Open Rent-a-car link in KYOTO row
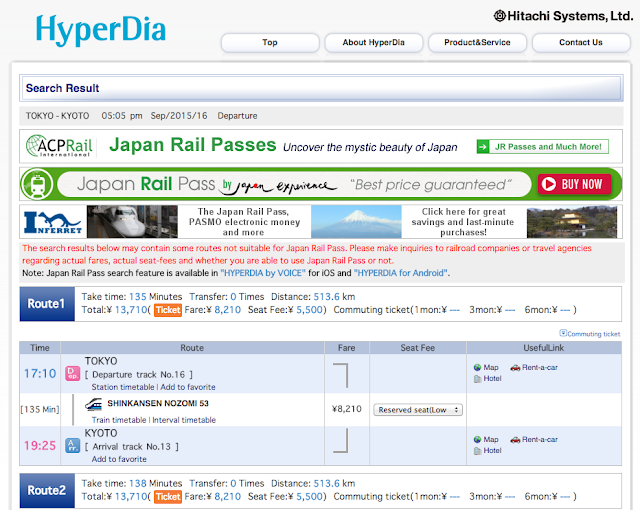Screen dimensions: 640x510 click(x=540, y=439)
